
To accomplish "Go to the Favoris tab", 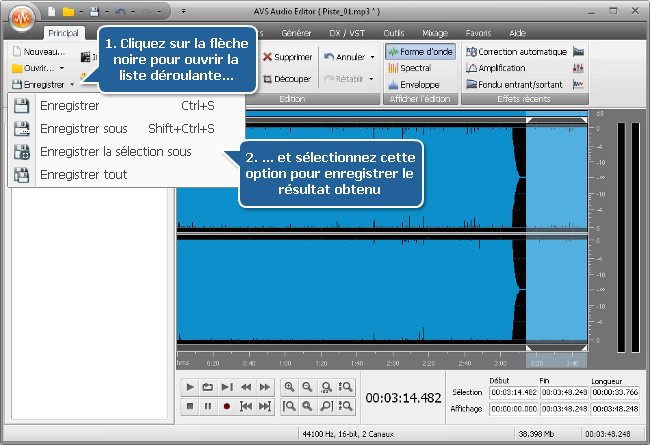I will click(x=478, y=33).
